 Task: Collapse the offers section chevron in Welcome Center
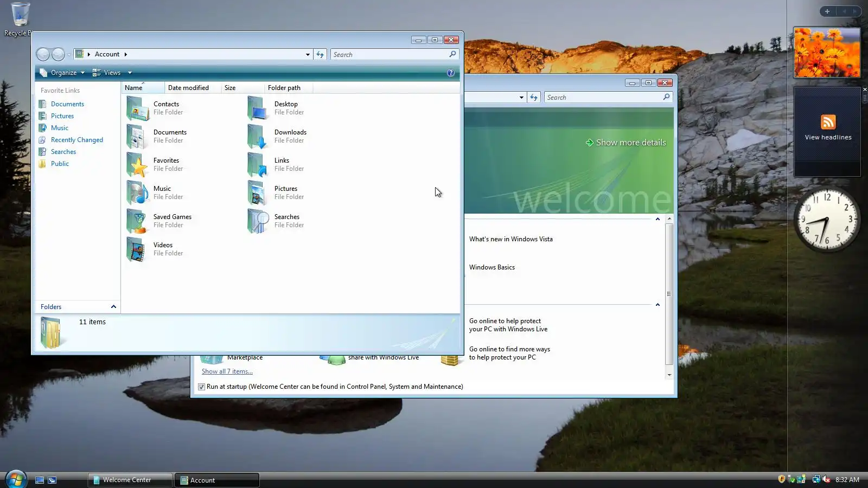point(658,305)
